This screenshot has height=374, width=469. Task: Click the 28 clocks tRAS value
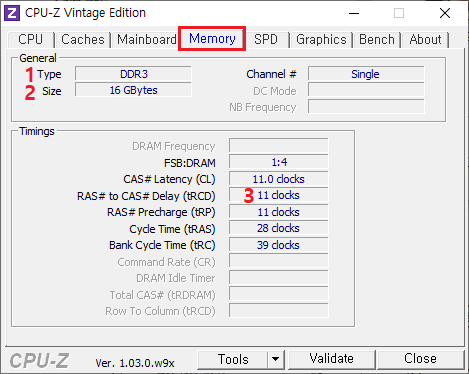[279, 228]
